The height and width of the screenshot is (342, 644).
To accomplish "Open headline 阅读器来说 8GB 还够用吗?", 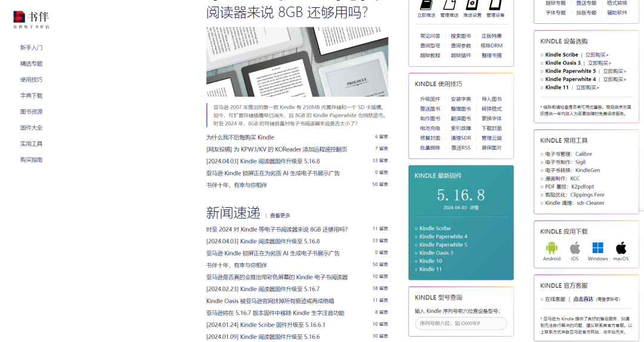I will point(287,13).
